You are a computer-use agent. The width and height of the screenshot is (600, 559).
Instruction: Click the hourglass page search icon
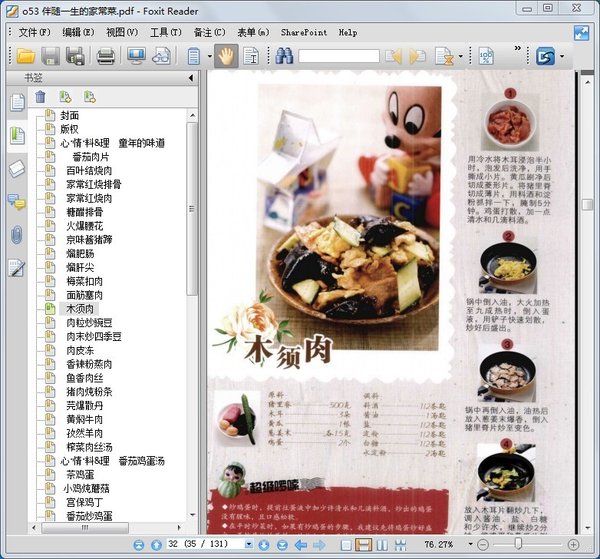444,56
